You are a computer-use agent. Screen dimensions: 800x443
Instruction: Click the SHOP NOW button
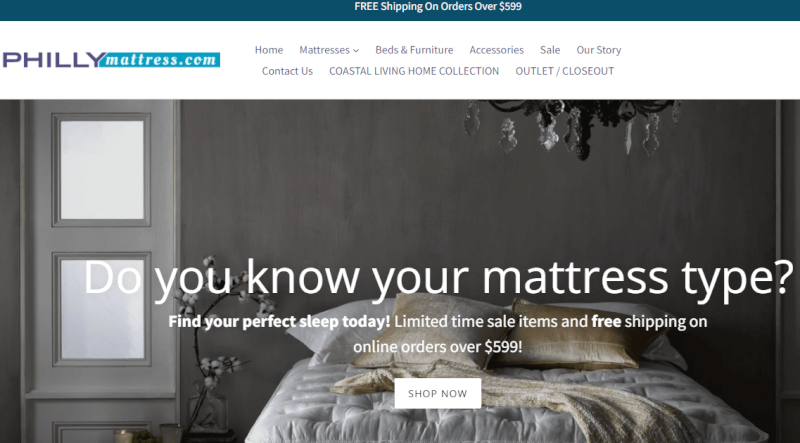(438, 393)
